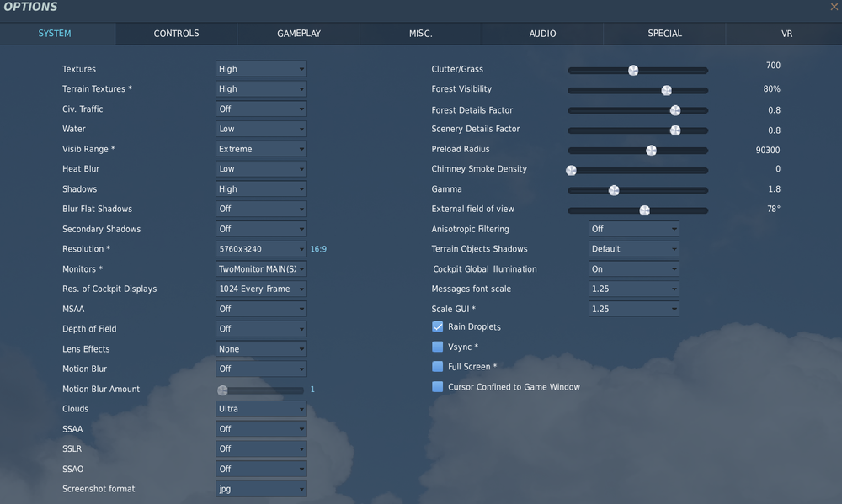
Task: Open the Shadows dropdown
Action: pyautogui.click(x=261, y=189)
